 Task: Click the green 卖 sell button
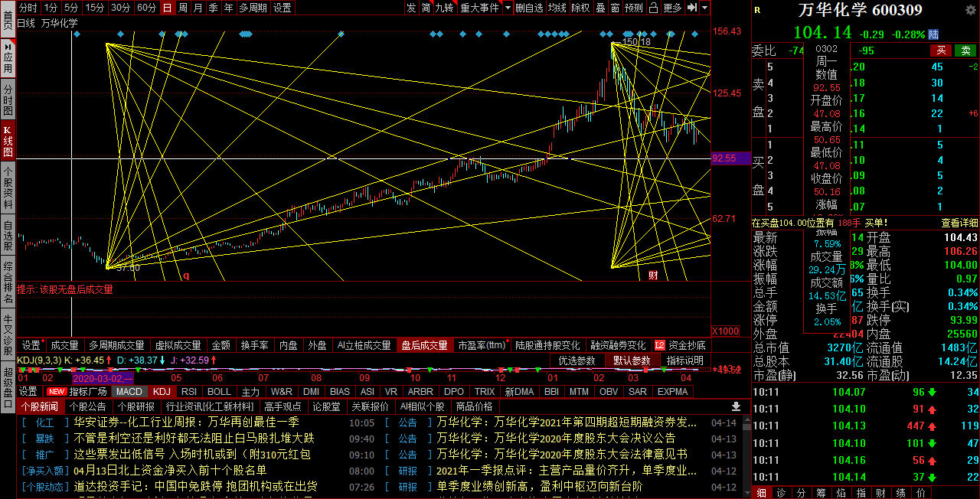[x=965, y=51]
